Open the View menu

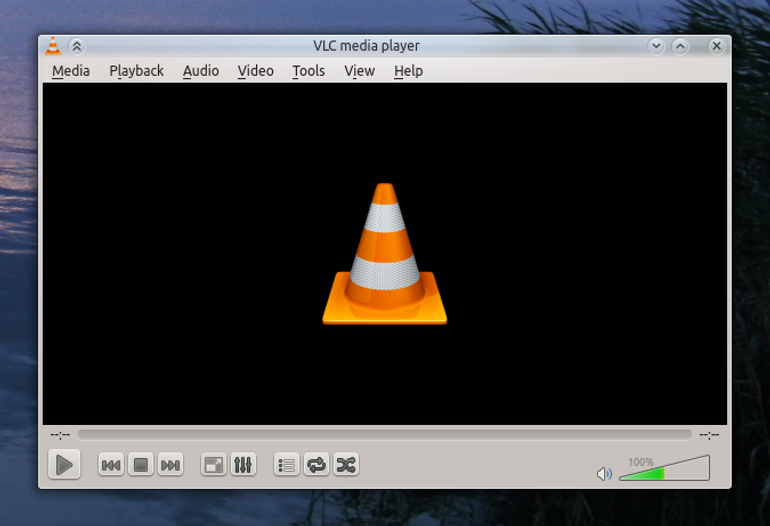(x=359, y=71)
